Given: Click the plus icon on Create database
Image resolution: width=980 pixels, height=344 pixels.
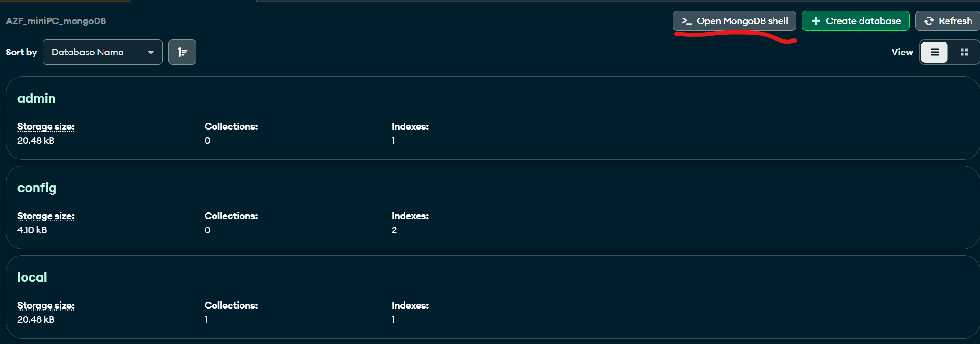Looking at the screenshot, I should [x=816, y=21].
